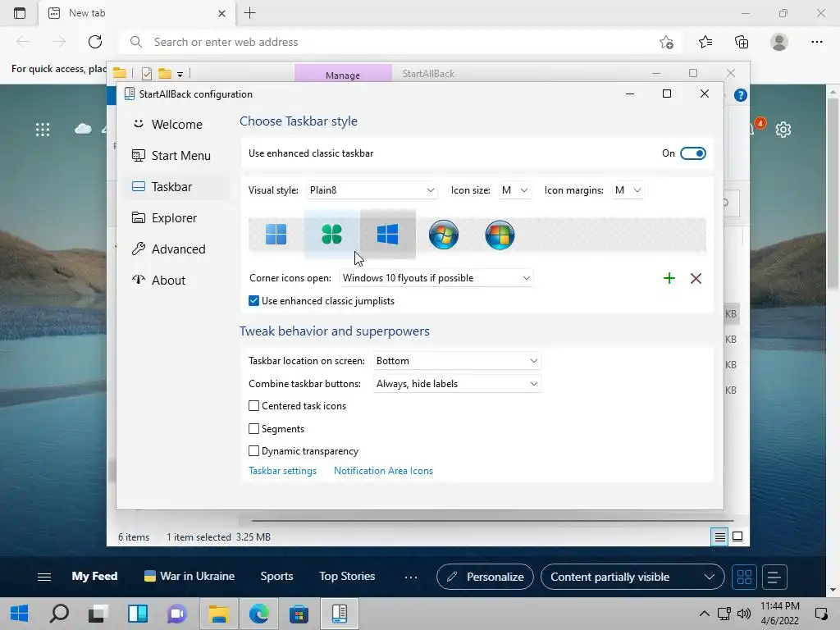This screenshot has width=840, height=630.
Task: Open Notification Area Icons link
Action: tap(383, 471)
